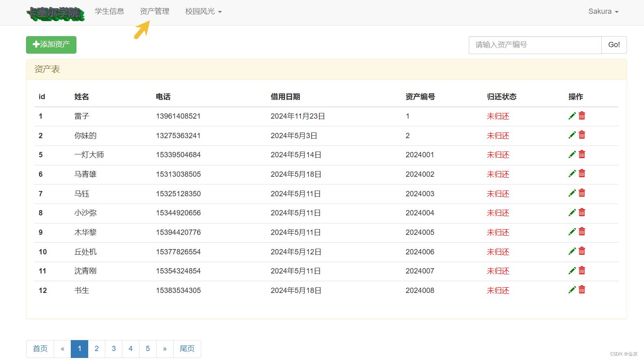Delete the row for 雷子
Screen dimensions: 644x360
(x=582, y=116)
